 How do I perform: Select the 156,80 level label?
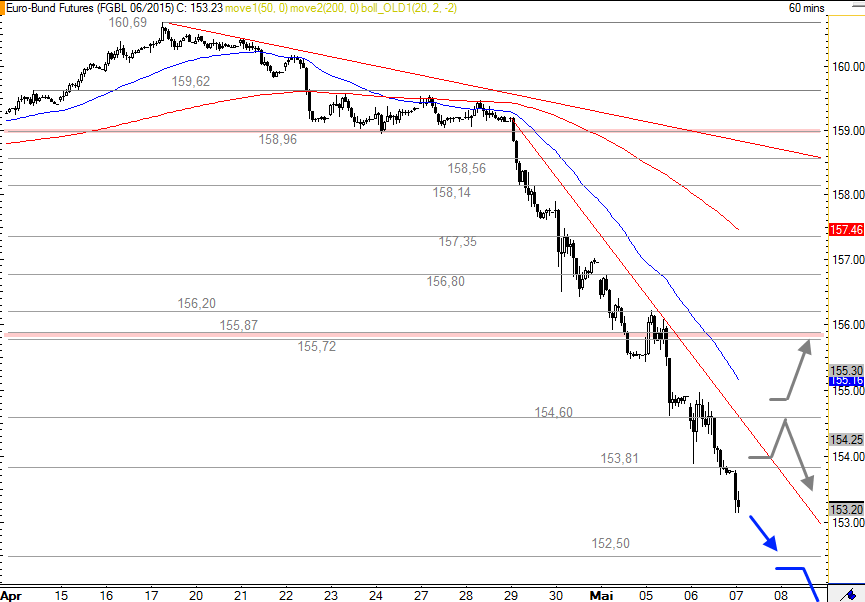pos(446,281)
